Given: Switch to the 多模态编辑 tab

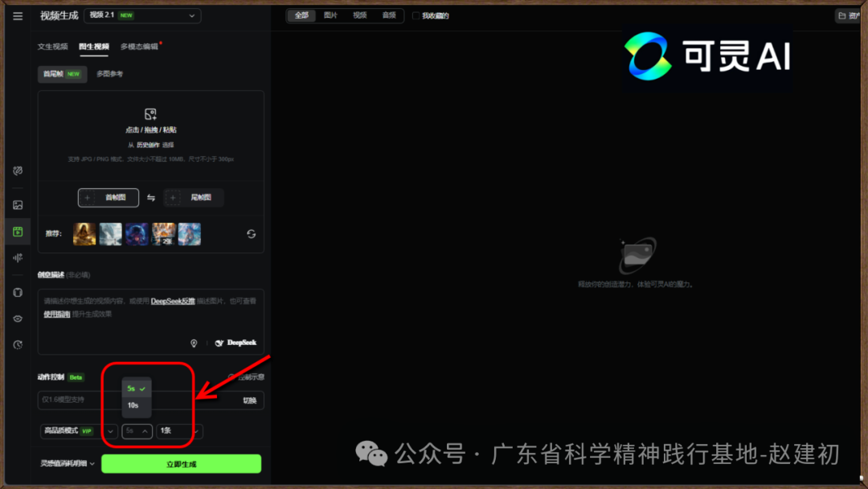Looking at the screenshot, I should point(139,47).
